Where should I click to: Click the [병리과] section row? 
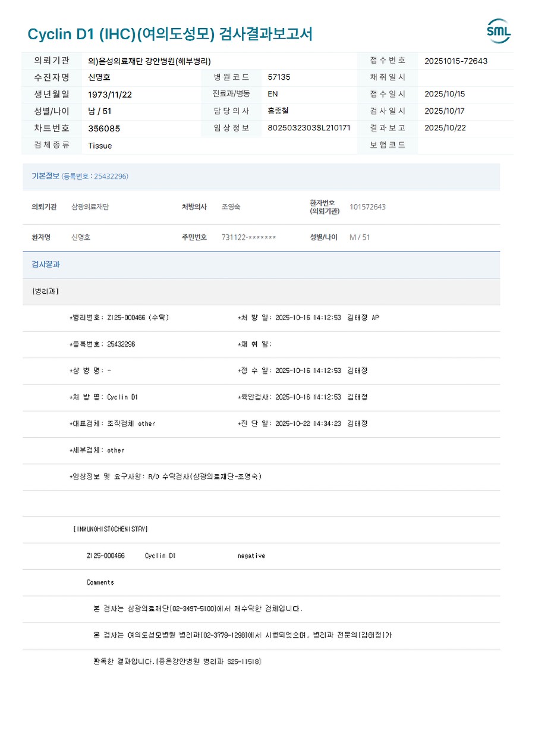[x=261, y=291]
